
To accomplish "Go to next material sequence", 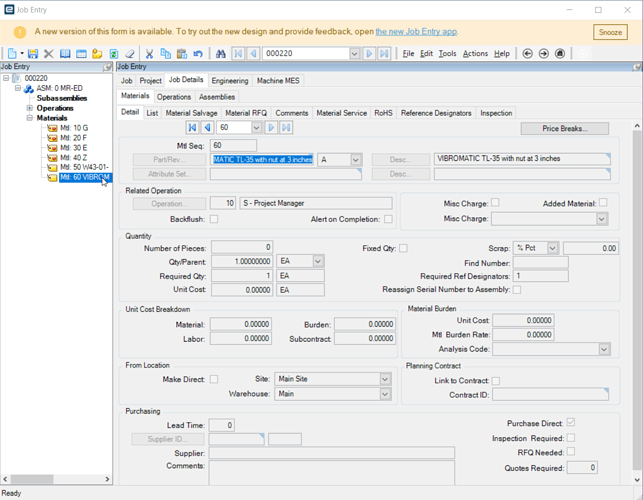I will tap(271, 128).
